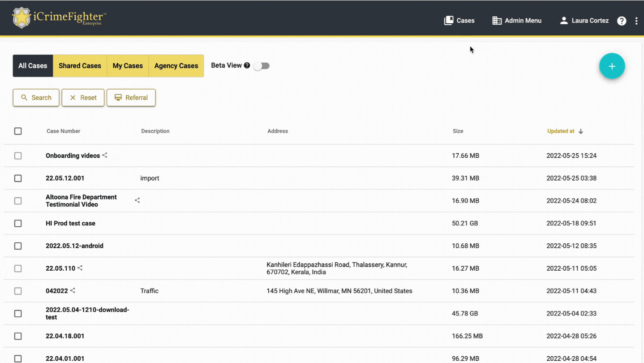Screen dimensions: 644x363
Task: Click the 2022-05-25 15:24 timestamp
Action: point(571,156)
